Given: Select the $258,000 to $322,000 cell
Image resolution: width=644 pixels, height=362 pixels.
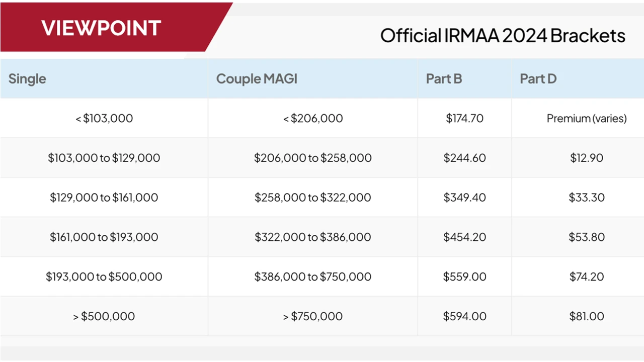Looking at the screenshot, I should point(313,198).
